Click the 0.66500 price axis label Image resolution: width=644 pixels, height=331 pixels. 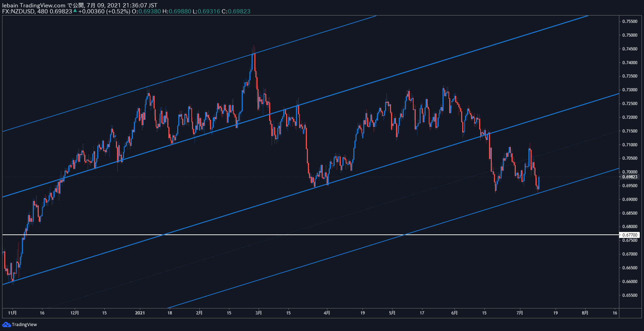tap(630, 268)
